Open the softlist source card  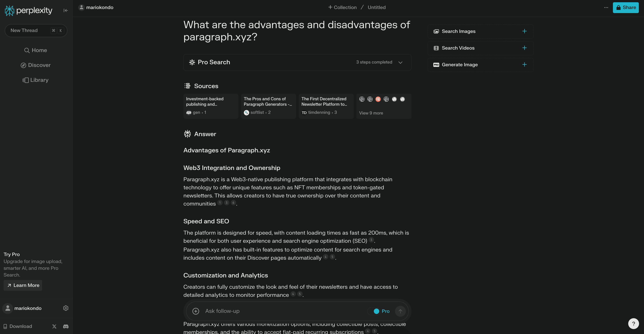pos(268,106)
